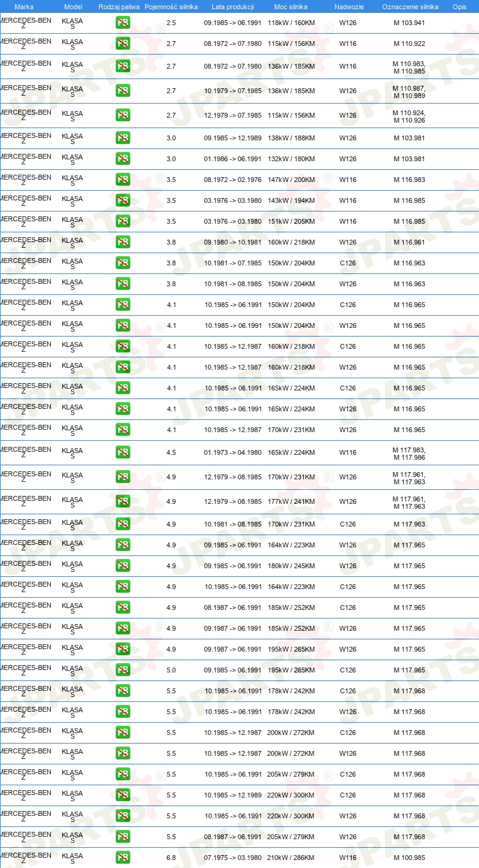479x868 pixels.
Task: Click production dates 01.1973 -> 04.1980
Action: tap(233, 452)
